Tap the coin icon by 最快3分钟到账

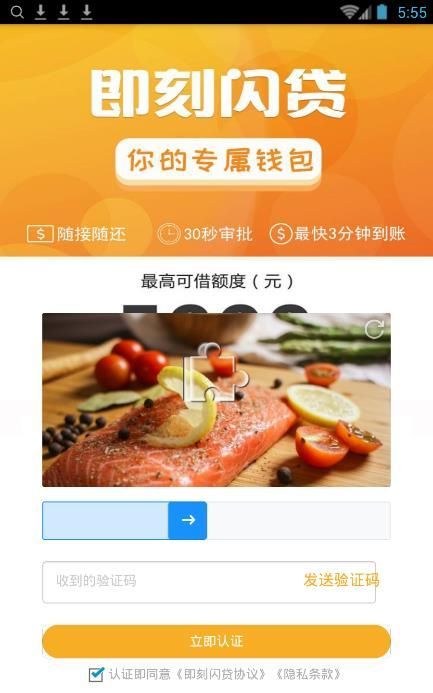[x=281, y=234]
